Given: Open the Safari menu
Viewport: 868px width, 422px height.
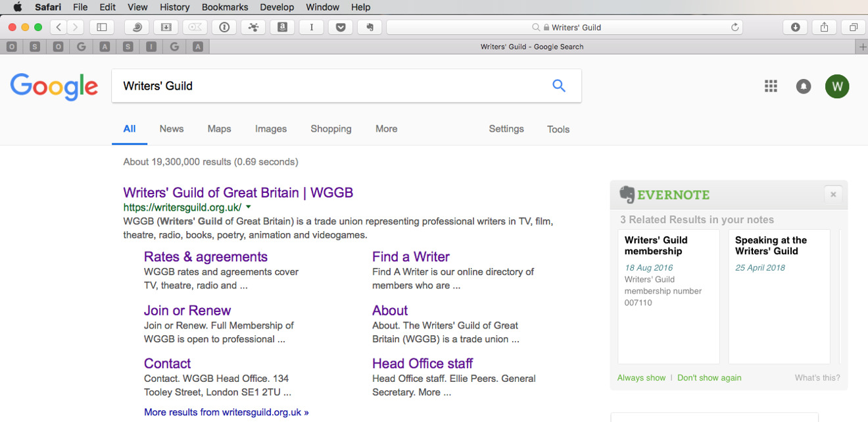Looking at the screenshot, I should (49, 7).
